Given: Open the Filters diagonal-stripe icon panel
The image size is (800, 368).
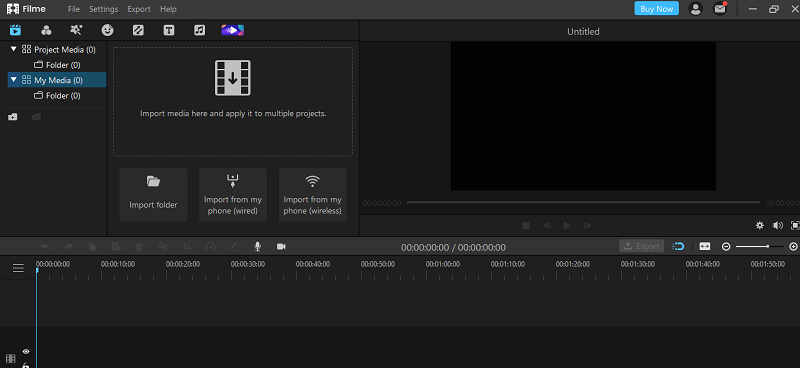Looking at the screenshot, I should (138, 30).
